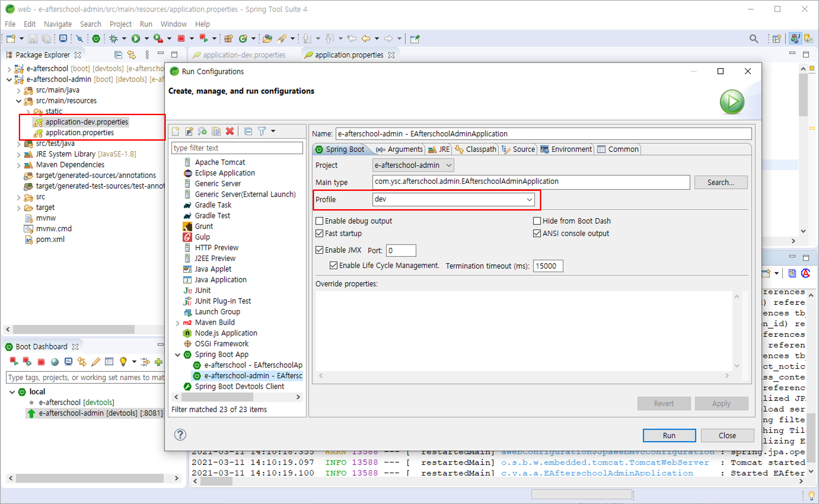Viewport: 819px width, 504px height.
Task: Click the Search... button for Main type
Action: tap(720, 182)
